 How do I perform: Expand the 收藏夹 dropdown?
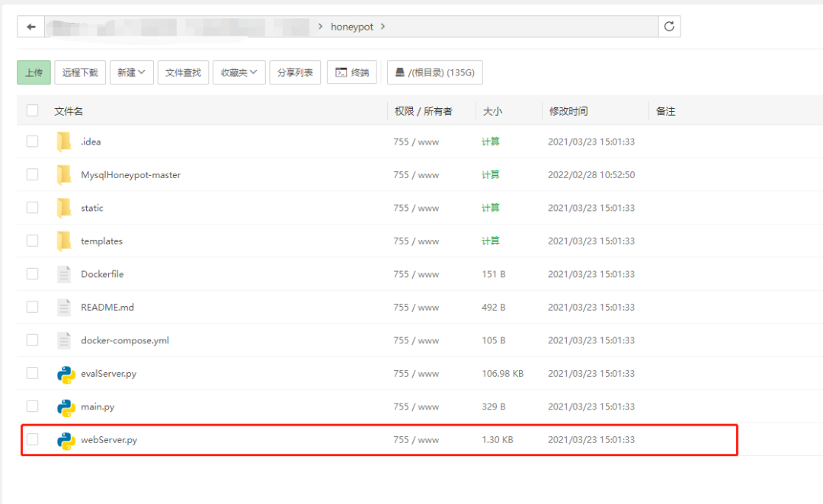239,72
